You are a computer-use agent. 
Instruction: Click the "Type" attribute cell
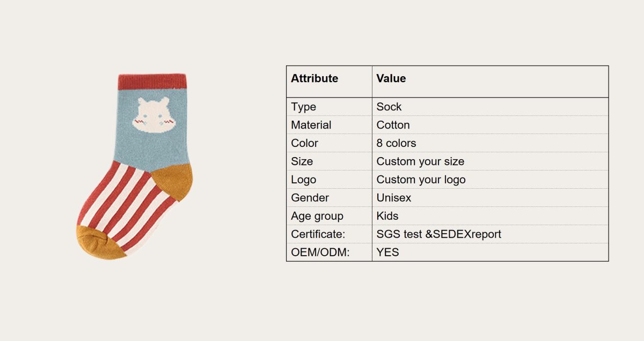[304, 107]
